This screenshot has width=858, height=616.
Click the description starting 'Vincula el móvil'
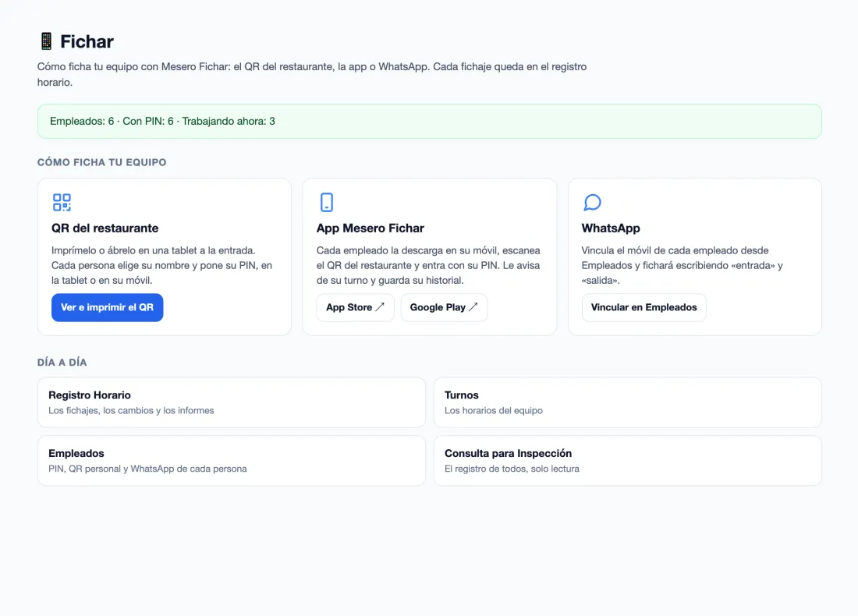click(682, 265)
